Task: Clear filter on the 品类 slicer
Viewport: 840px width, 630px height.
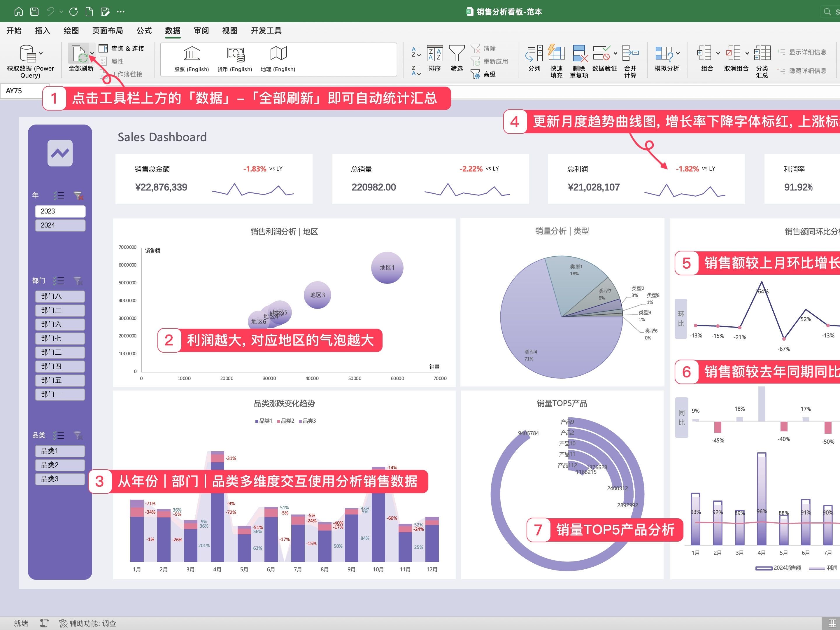Action: [78, 435]
